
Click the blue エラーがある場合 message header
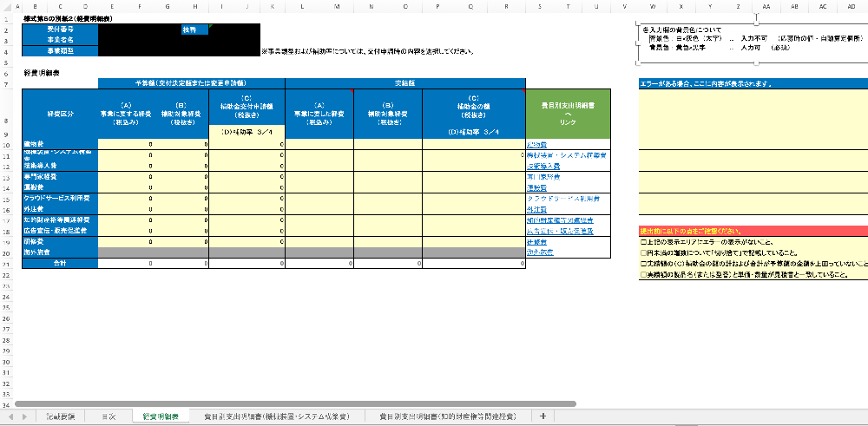pos(753,83)
